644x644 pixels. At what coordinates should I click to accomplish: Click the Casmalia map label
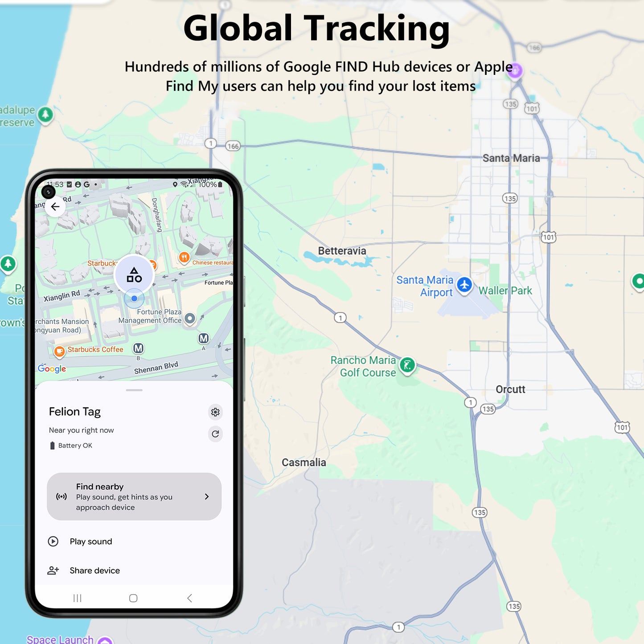point(304,463)
